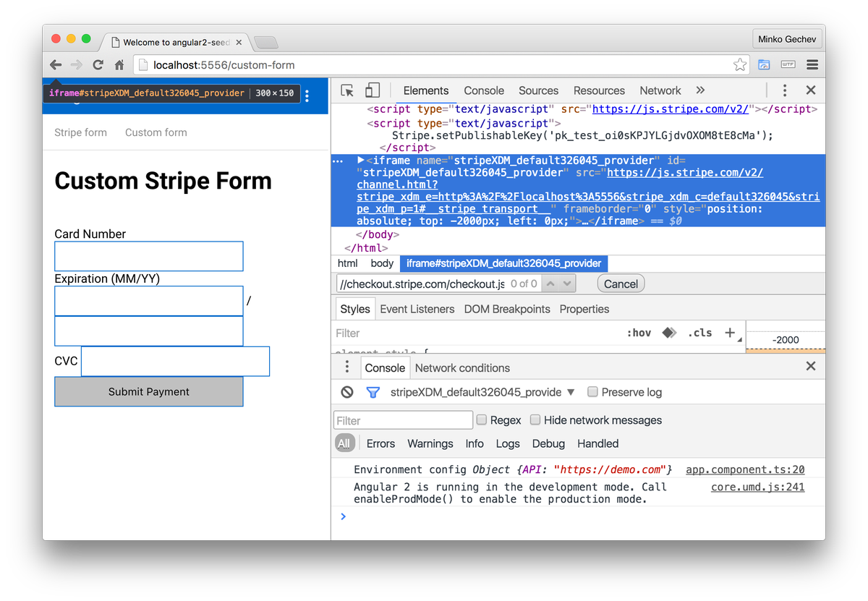Image resolution: width=868 pixels, height=601 pixels.
Task: Open the Network panel
Action: (660, 90)
